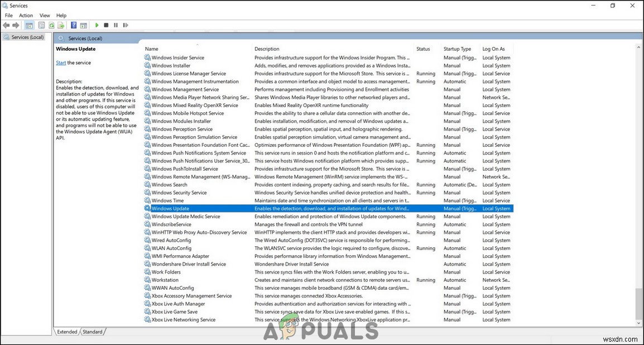Select the Windows Update service row
Viewport: 644px width, 345px height.
click(x=329, y=208)
